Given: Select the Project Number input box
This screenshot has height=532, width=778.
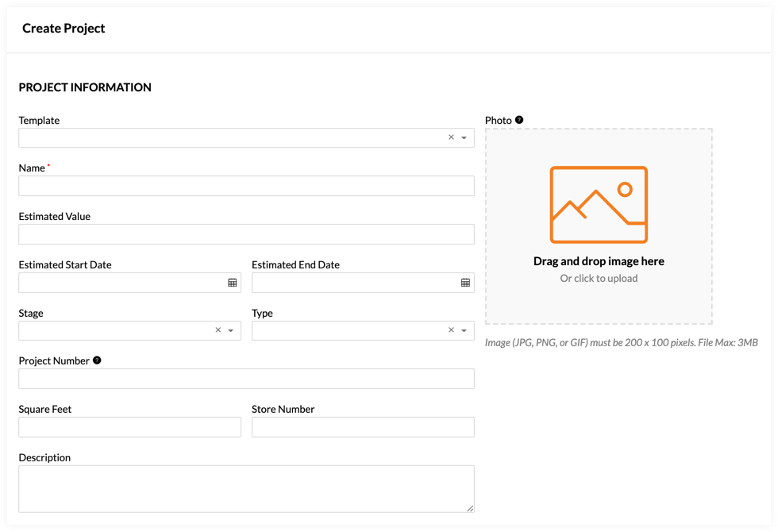Looking at the screenshot, I should [246, 379].
